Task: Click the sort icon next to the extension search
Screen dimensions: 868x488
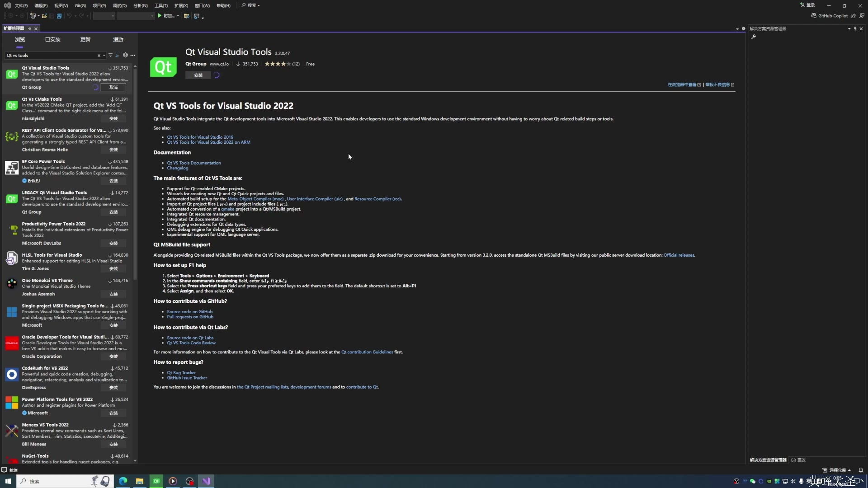Action: point(118,55)
